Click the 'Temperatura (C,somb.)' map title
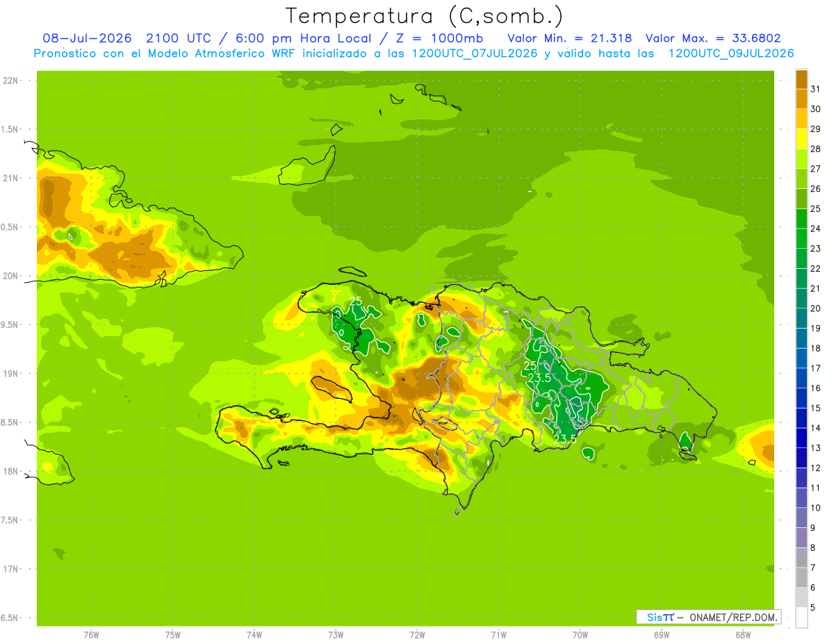834x644 pixels. pyautogui.click(x=425, y=16)
